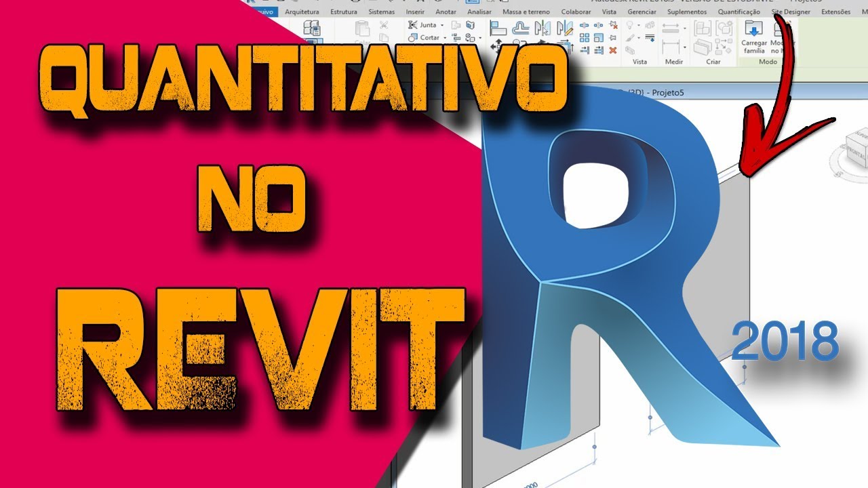Screen dimensions: 868x488
Task: Select the Split element tool
Action: coord(585,25)
